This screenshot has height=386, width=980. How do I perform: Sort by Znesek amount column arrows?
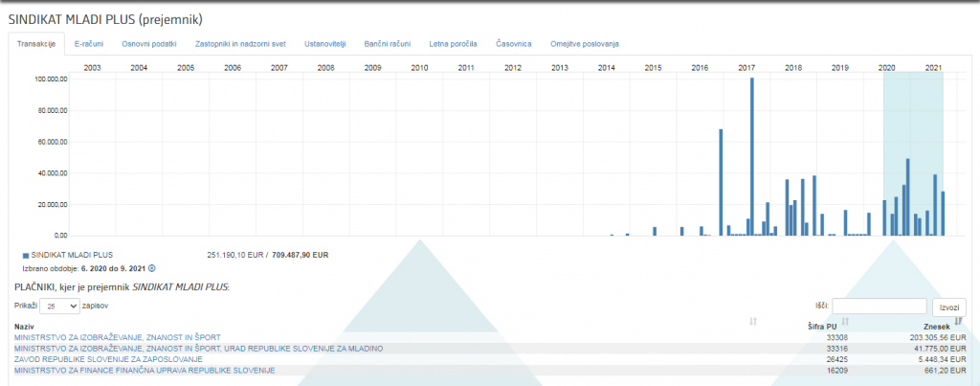tap(958, 320)
